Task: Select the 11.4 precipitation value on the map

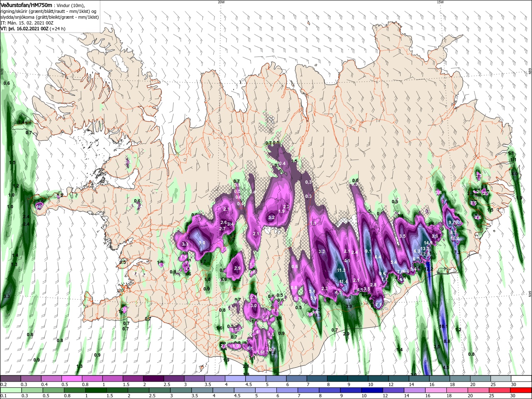Action: pos(343,281)
